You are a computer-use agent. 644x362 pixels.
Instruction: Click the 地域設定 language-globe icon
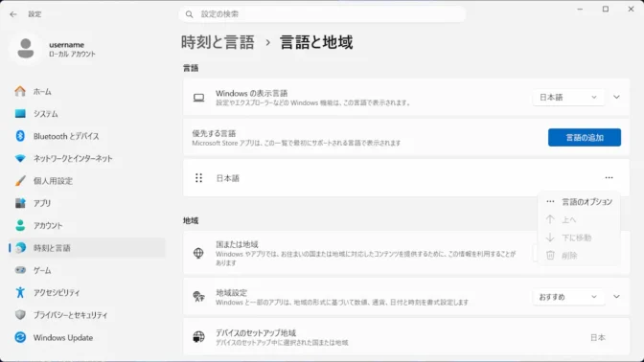point(198,296)
